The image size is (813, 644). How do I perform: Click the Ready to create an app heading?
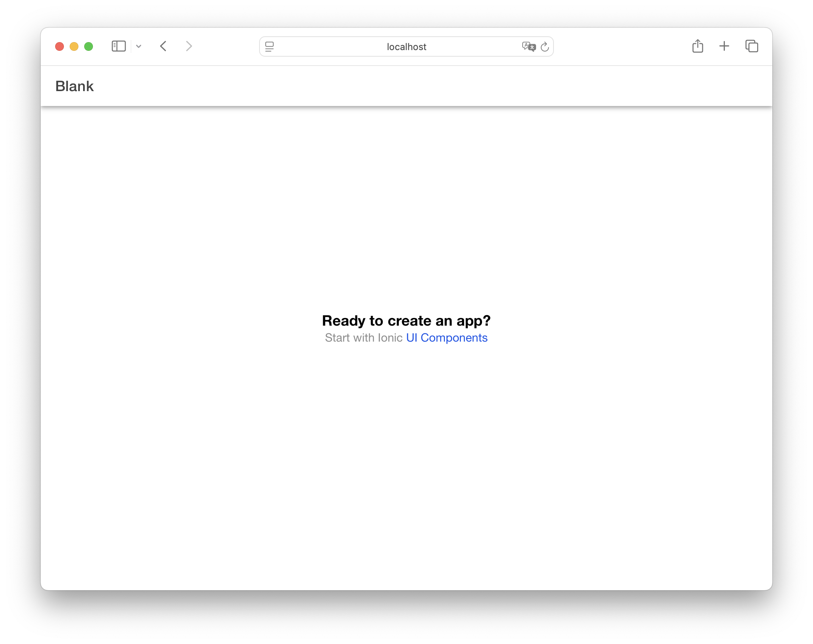pos(406,321)
